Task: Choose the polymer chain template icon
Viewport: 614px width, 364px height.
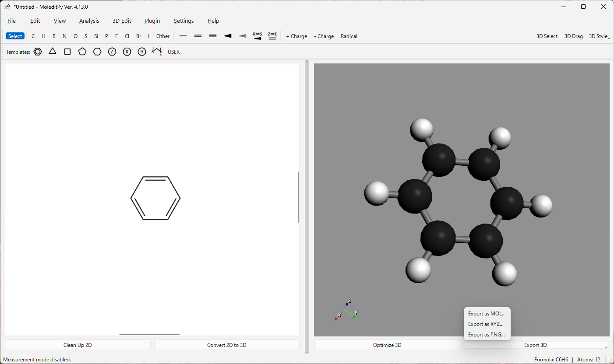Action: point(157,52)
